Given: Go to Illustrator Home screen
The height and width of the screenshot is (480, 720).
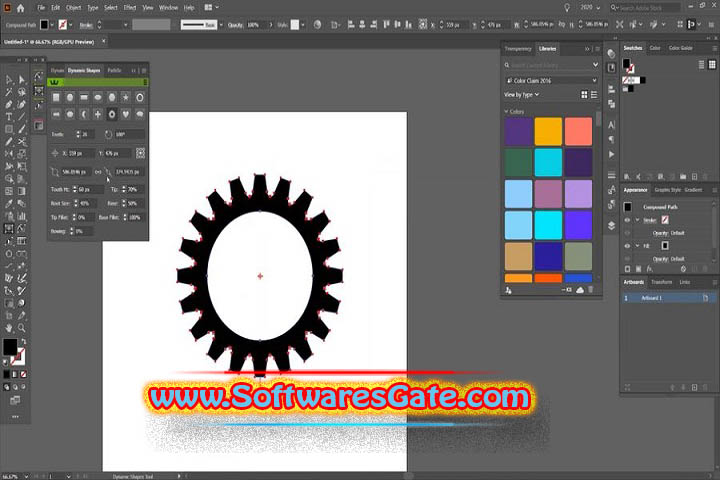Looking at the screenshot, I should point(21,8).
